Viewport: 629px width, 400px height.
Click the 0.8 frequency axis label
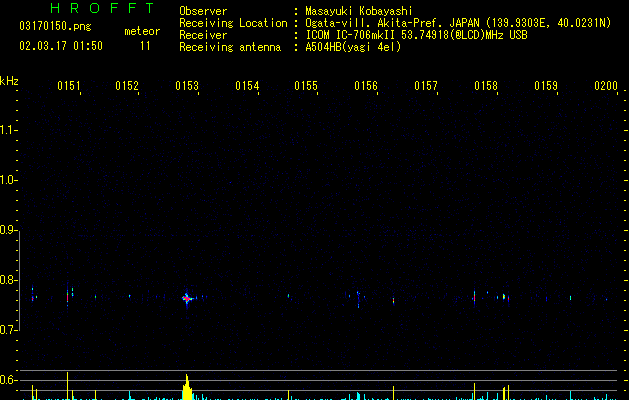coord(7,280)
